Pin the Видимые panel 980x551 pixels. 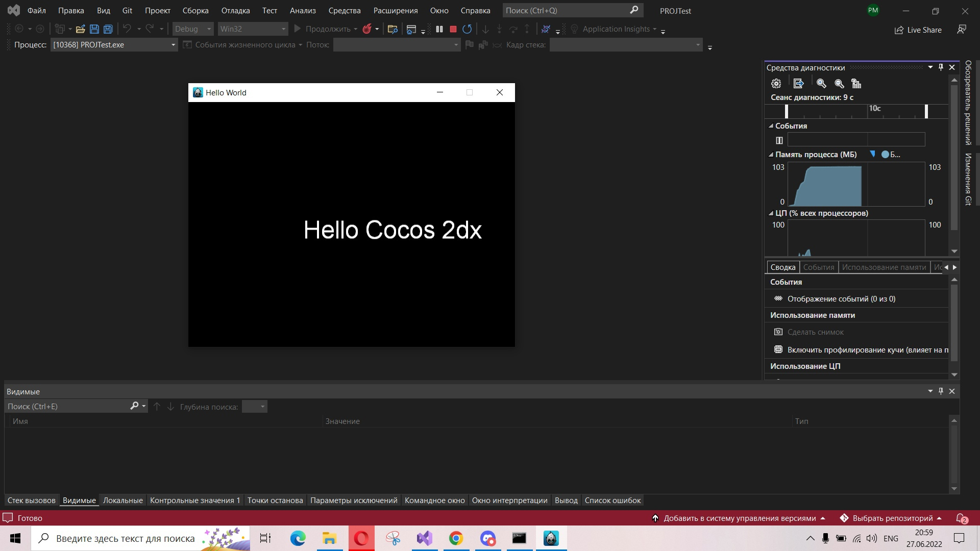(941, 391)
